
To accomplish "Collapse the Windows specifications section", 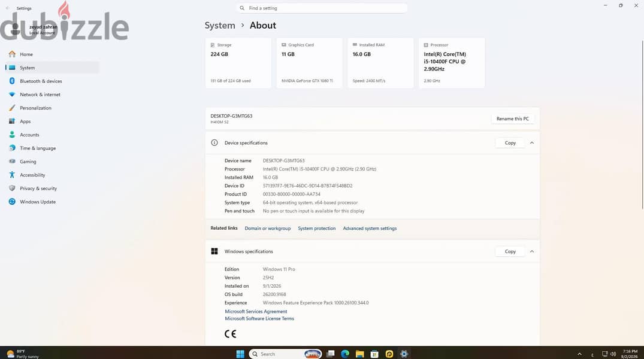I will coord(532,251).
